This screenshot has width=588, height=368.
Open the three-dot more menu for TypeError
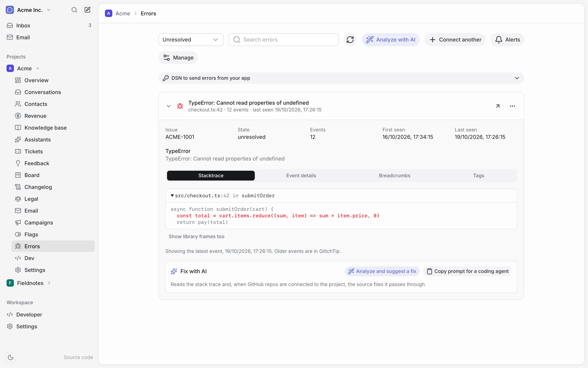512,106
